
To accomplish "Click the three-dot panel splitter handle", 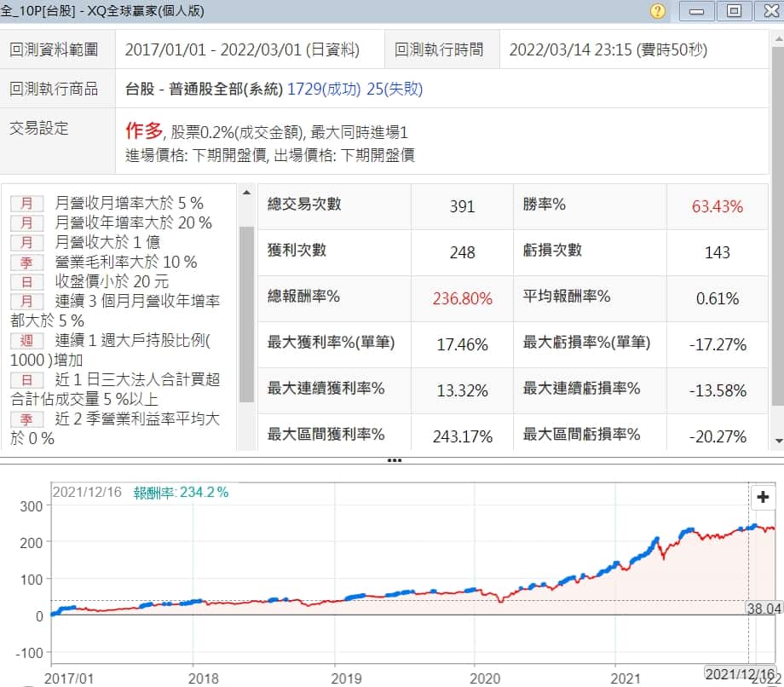I will click(x=394, y=460).
